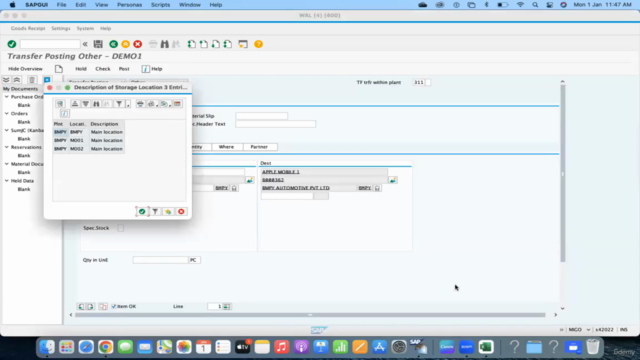Click the Spotlight search icon in menu bar
The height and width of the screenshot is (360, 640).
(535, 5)
